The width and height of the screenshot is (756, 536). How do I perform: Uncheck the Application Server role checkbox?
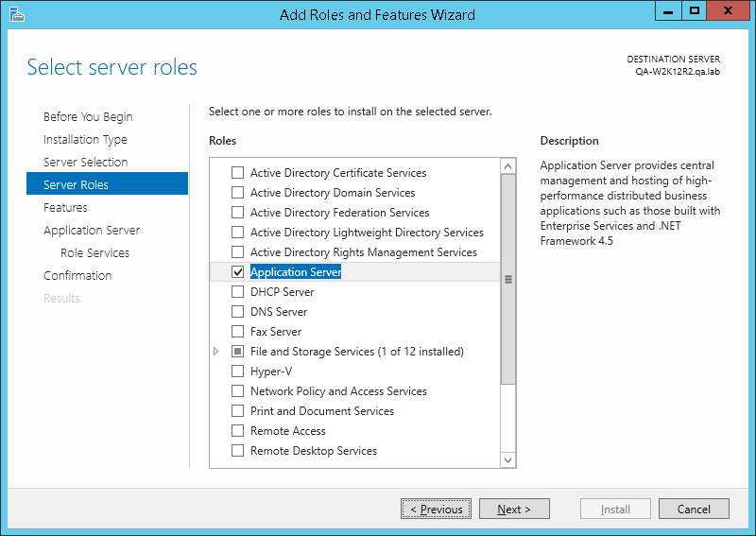point(237,272)
